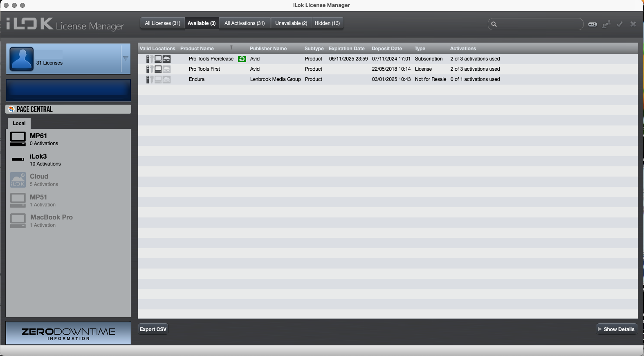Open the Zero Downtime Information banner
644x356 pixels.
click(68, 333)
